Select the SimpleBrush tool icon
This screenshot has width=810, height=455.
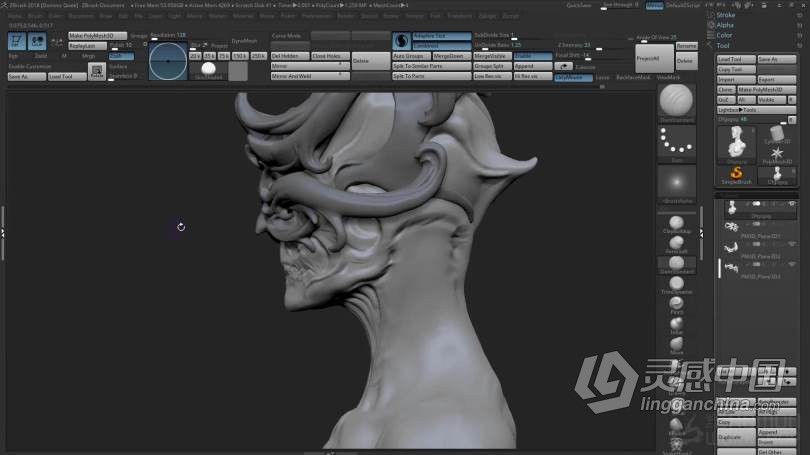736,176
